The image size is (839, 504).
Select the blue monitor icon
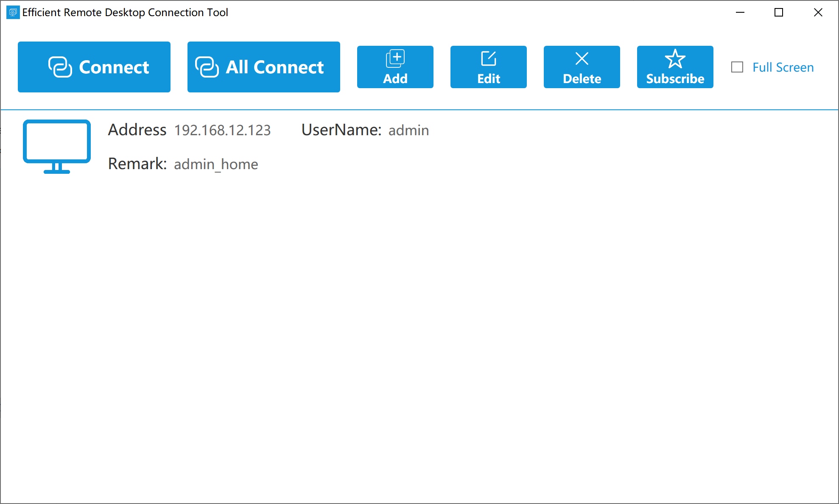pos(57,146)
